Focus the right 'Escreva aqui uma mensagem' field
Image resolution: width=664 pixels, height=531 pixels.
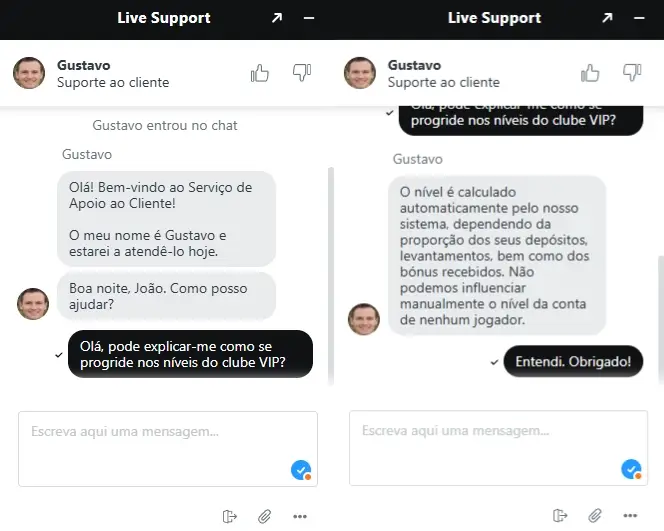coord(498,448)
